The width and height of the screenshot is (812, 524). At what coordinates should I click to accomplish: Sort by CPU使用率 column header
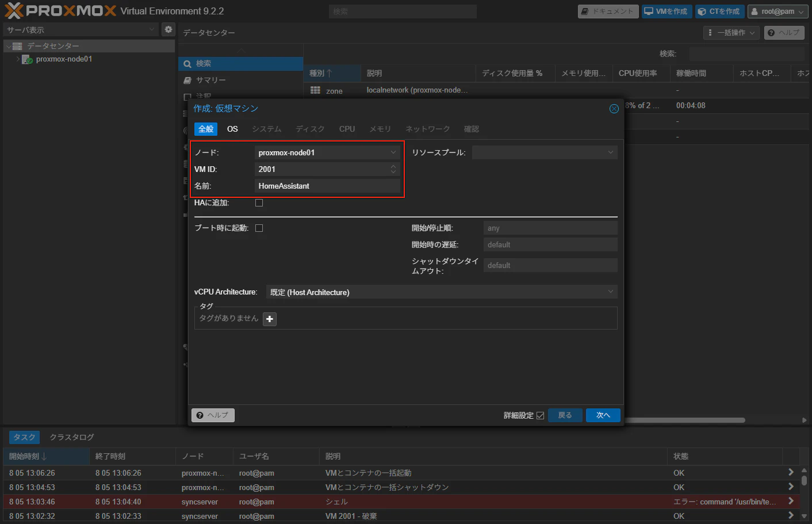pyautogui.click(x=641, y=73)
